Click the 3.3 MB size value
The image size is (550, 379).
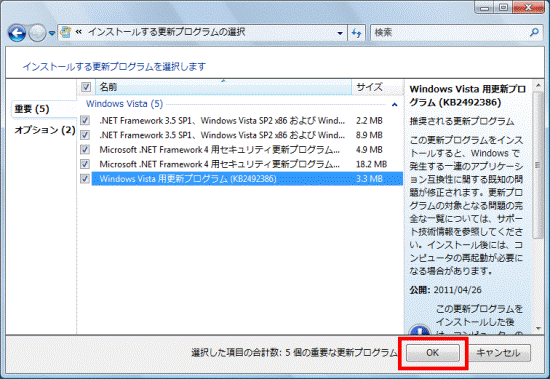[x=369, y=179]
